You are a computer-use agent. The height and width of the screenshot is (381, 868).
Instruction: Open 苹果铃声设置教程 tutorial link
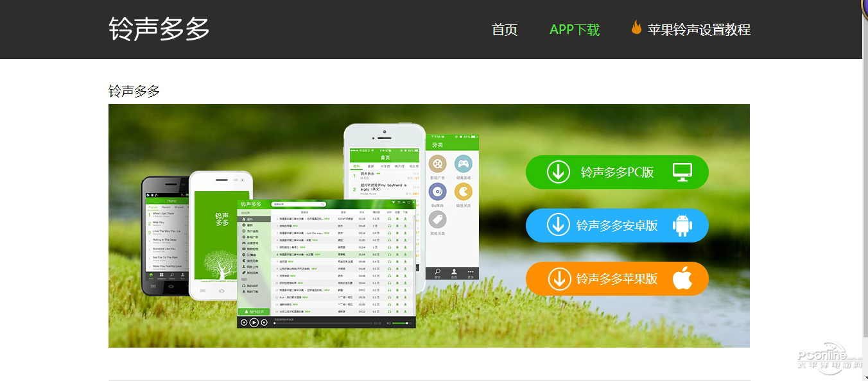point(699,30)
